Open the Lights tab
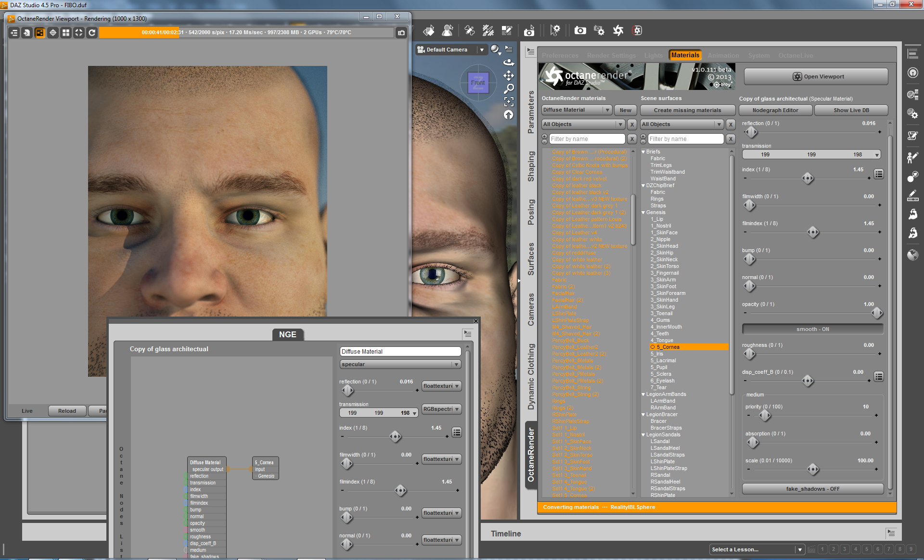924x560 pixels. [653, 55]
